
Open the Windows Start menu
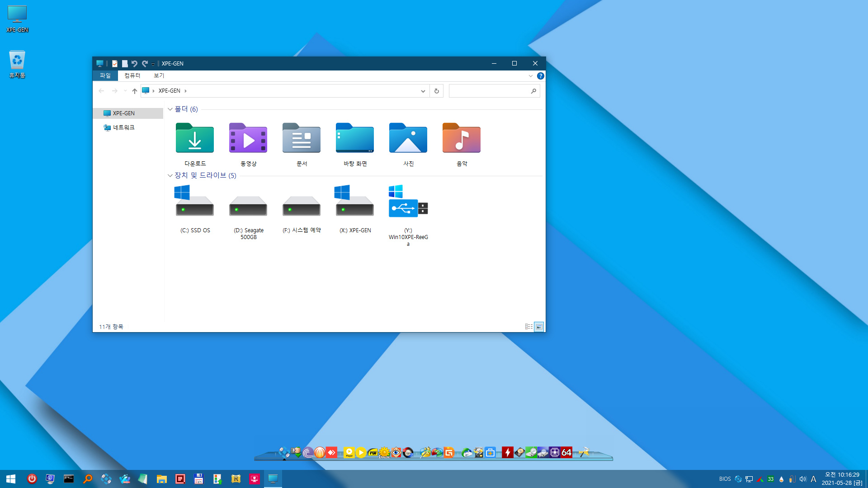(11, 479)
